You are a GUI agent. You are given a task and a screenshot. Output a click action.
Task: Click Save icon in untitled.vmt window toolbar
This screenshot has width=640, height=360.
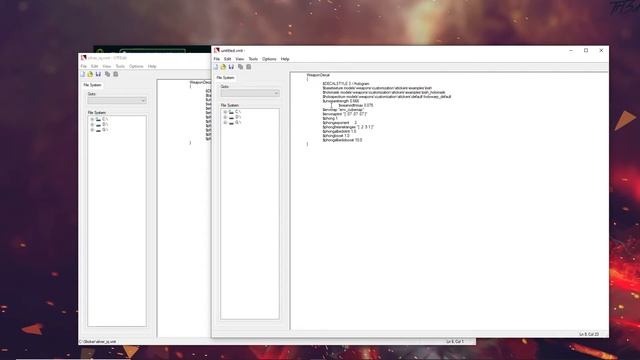tap(231, 67)
